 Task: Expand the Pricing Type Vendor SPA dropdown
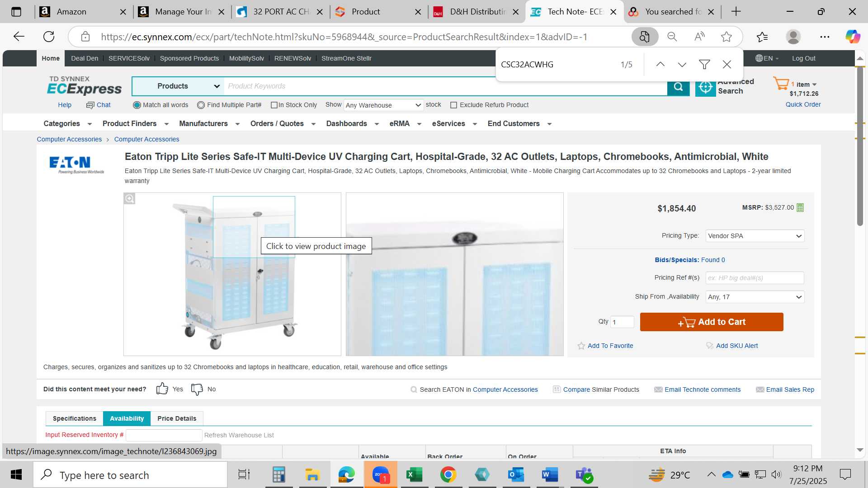(x=755, y=236)
